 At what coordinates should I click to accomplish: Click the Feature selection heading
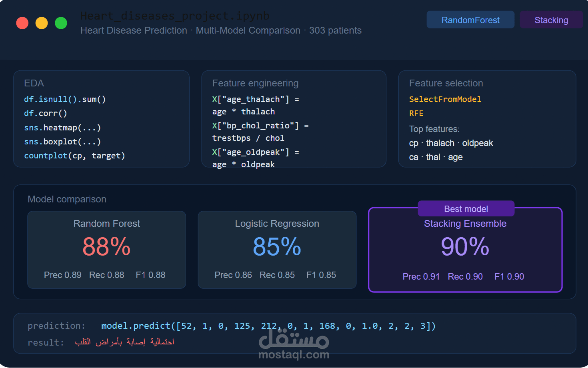(446, 83)
